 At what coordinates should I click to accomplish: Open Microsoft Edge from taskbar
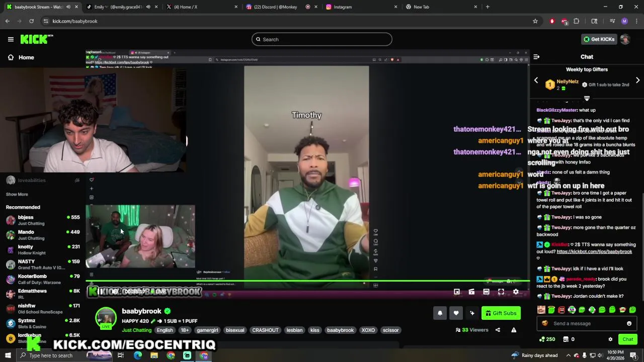(137, 355)
